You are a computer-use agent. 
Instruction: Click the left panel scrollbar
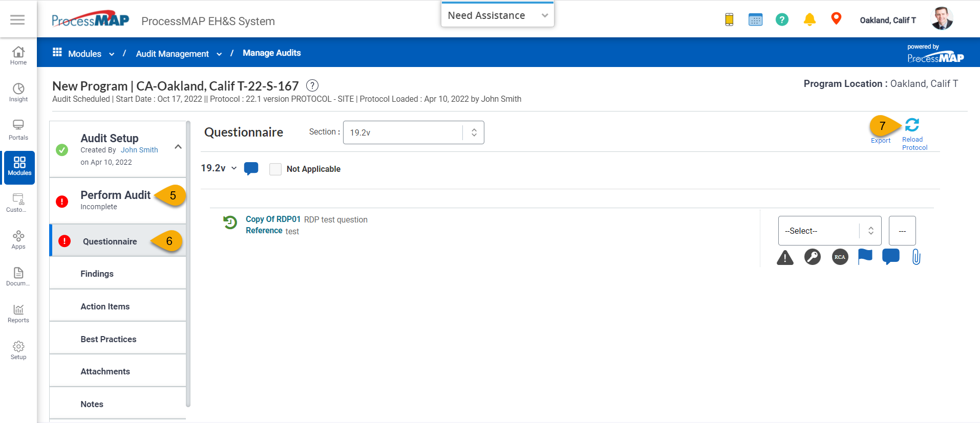pyautogui.click(x=188, y=263)
